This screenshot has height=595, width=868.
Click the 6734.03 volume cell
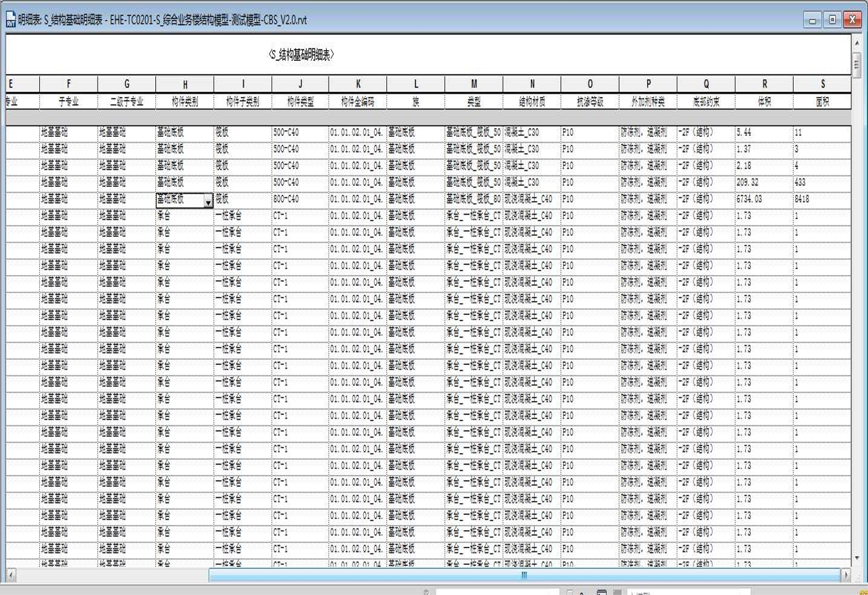(764, 199)
